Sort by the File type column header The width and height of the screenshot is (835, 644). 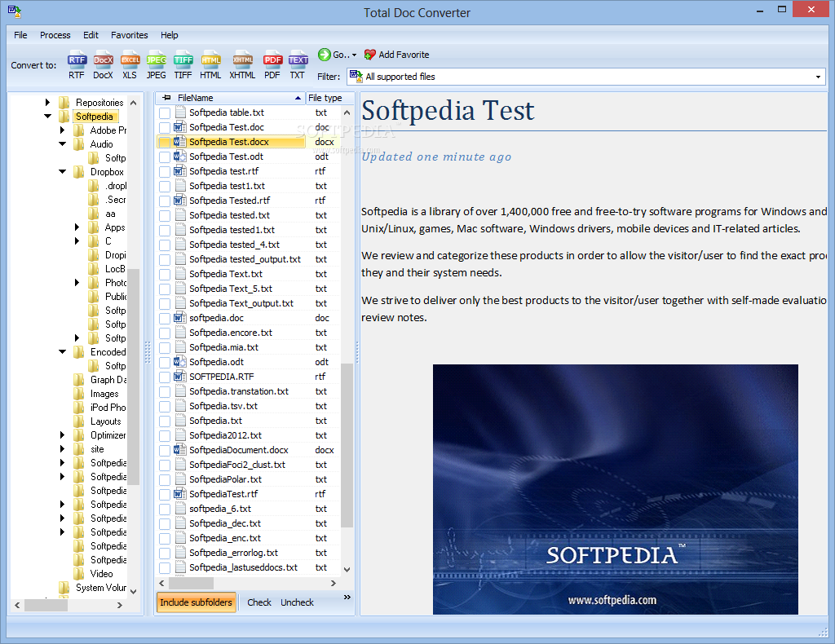click(x=329, y=98)
